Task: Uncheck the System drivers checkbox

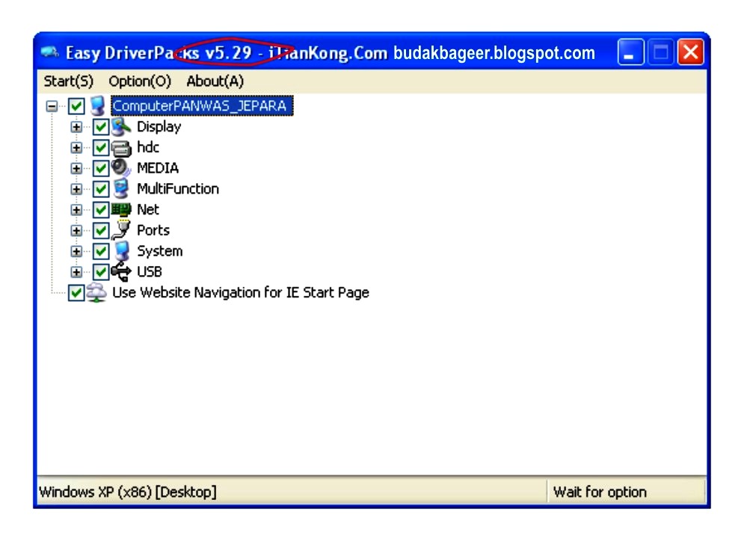Action: click(x=100, y=251)
